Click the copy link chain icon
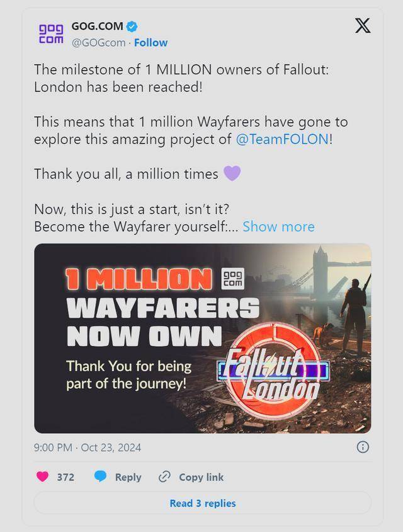403x532 pixels. [164, 477]
